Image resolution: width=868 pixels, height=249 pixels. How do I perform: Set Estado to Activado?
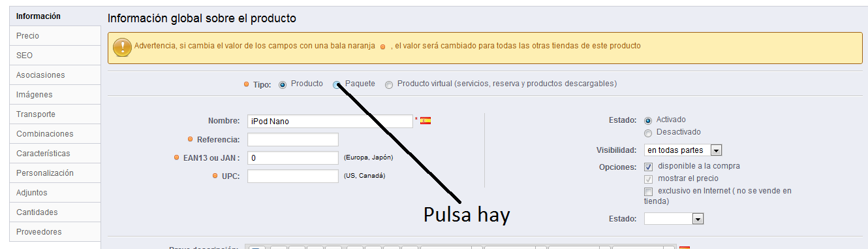pos(648,121)
